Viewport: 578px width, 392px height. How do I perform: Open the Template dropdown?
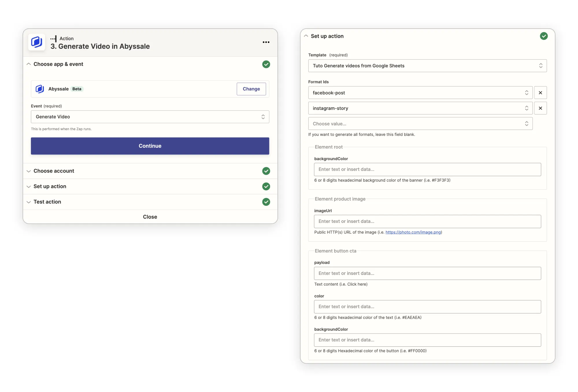point(427,66)
